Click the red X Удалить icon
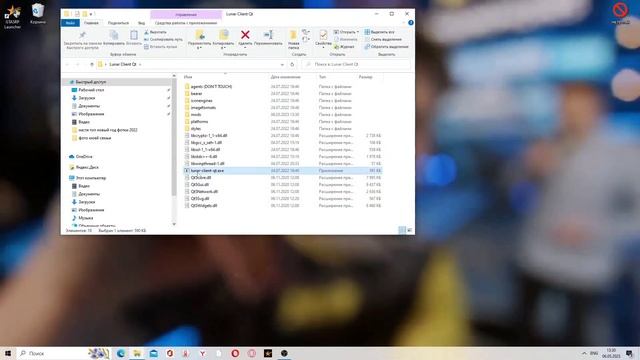640x360 pixels. 245,35
